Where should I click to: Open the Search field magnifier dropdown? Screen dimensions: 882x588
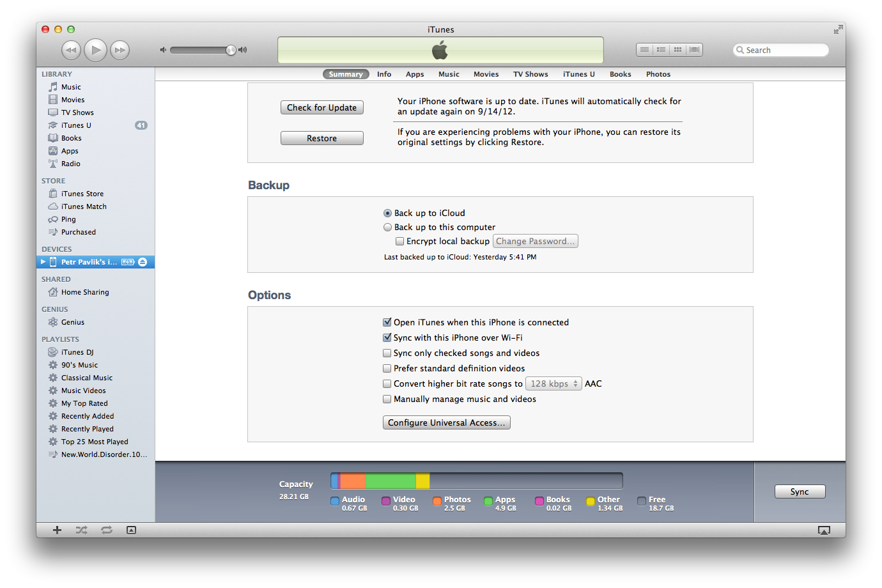click(740, 50)
